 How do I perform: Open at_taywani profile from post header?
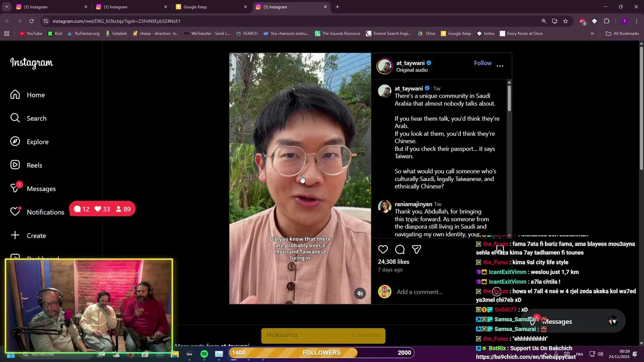(410, 63)
